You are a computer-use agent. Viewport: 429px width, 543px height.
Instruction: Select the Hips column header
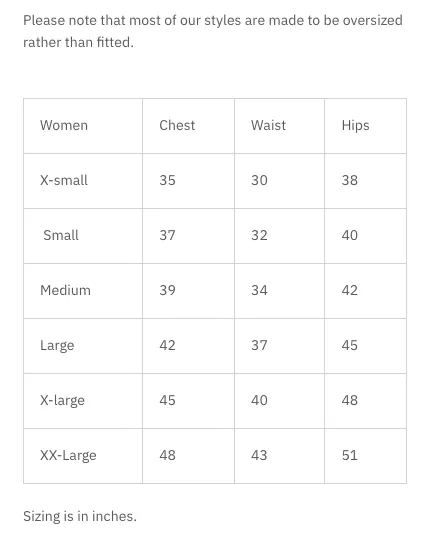pos(366,126)
